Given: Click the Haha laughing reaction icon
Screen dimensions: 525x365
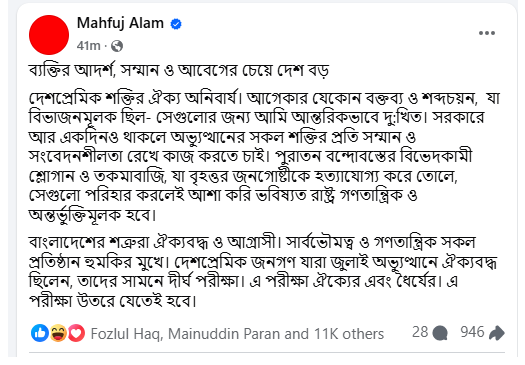Looking at the screenshot, I should pos(58,333).
